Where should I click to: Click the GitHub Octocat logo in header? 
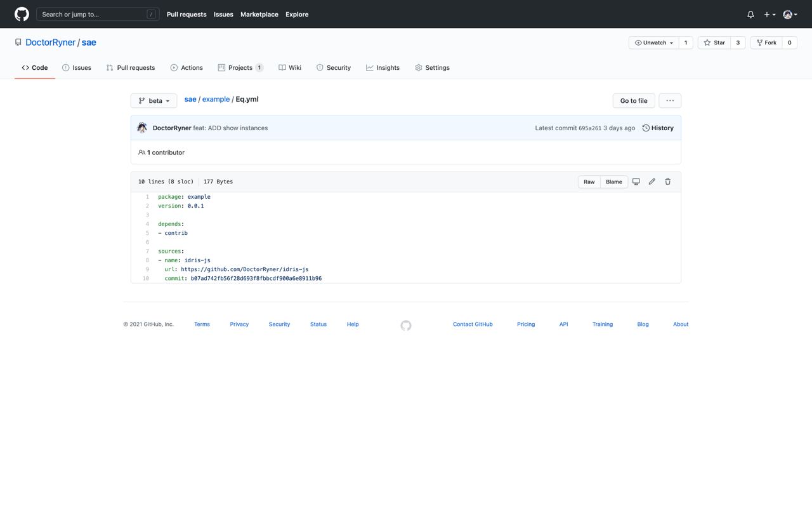22,14
